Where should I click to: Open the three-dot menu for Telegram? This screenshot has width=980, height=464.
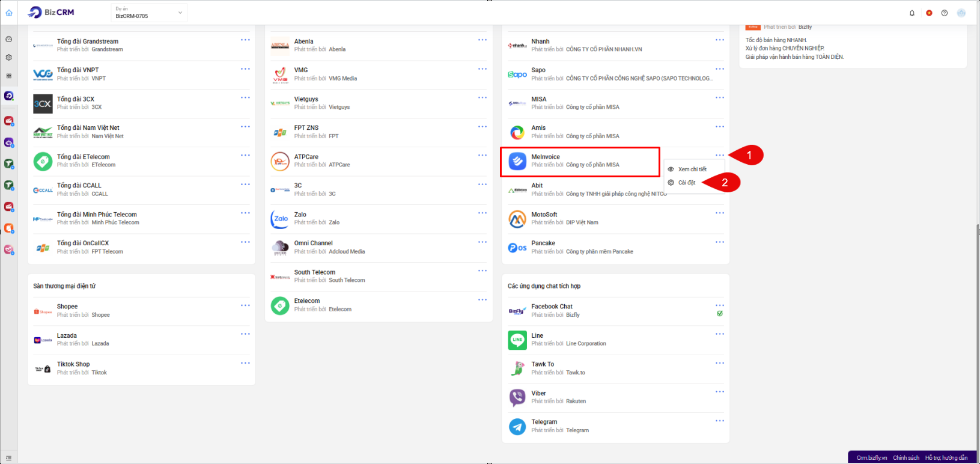click(x=720, y=421)
